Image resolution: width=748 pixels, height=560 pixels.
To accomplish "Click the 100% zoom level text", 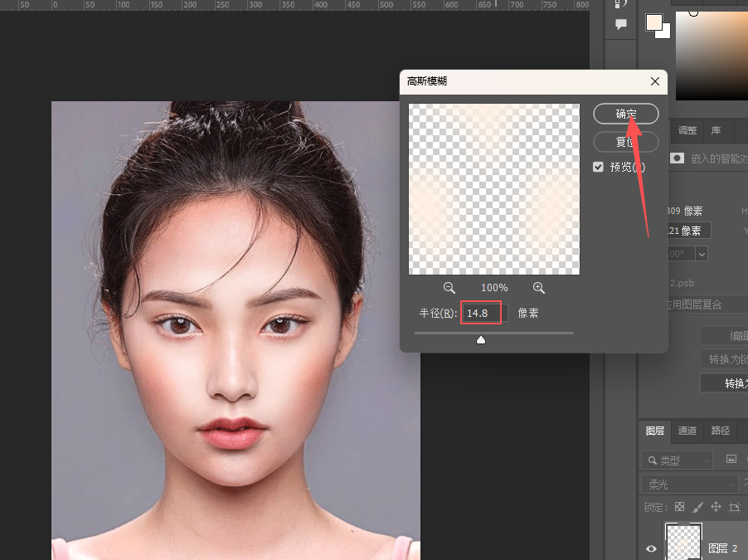I will 494,287.
